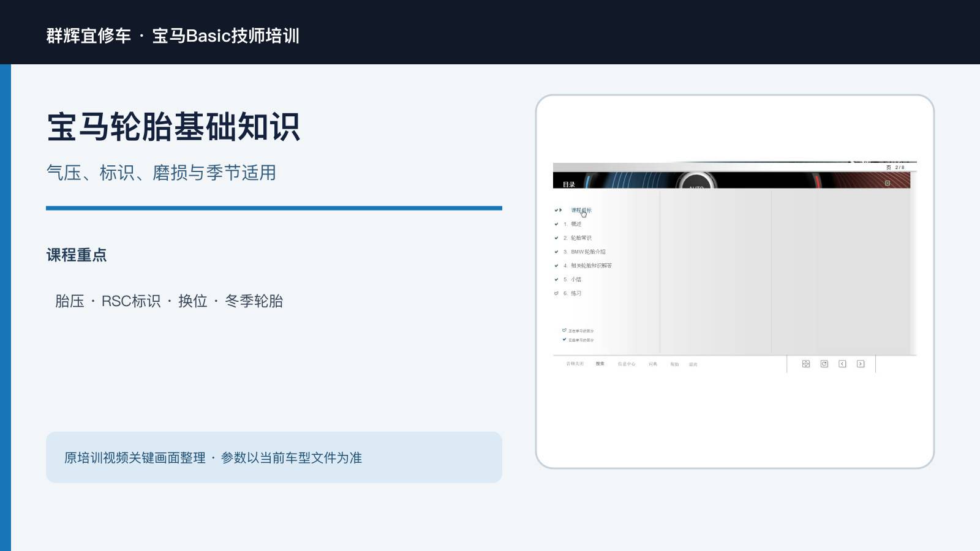Click the line 胎压 · RSC标识 · 换位 · 冬季轮胎
The height and width of the screenshot is (551, 980).
pyautogui.click(x=169, y=301)
